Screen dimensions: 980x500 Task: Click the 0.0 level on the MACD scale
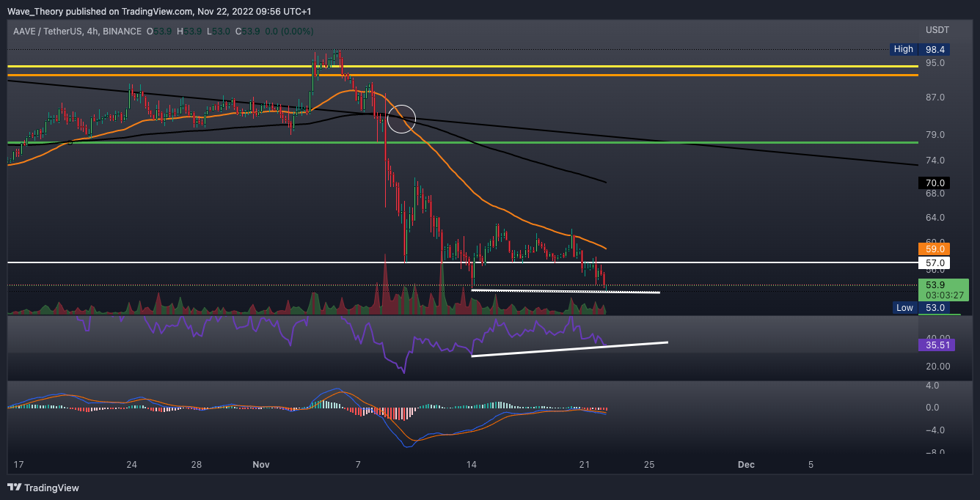(933, 408)
